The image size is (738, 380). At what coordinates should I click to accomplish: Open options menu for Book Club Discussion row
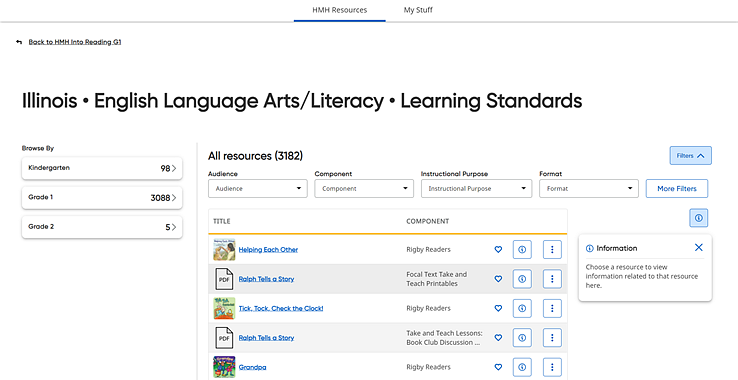pyautogui.click(x=552, y=338)
